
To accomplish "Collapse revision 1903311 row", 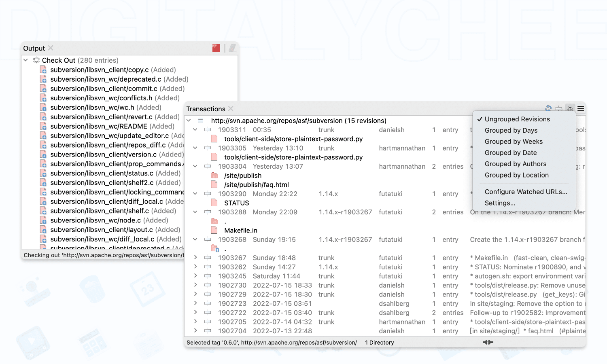I will tap(195, 130).
